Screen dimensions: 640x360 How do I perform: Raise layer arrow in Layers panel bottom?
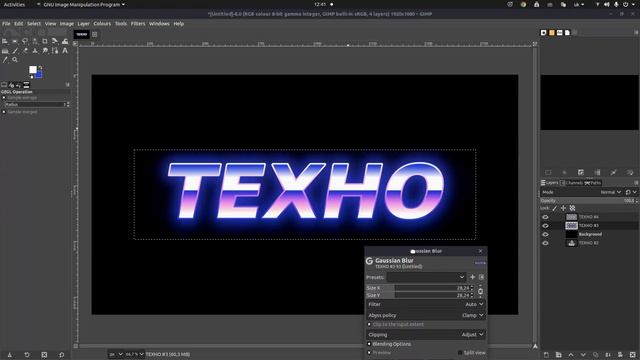pos(571,355)
